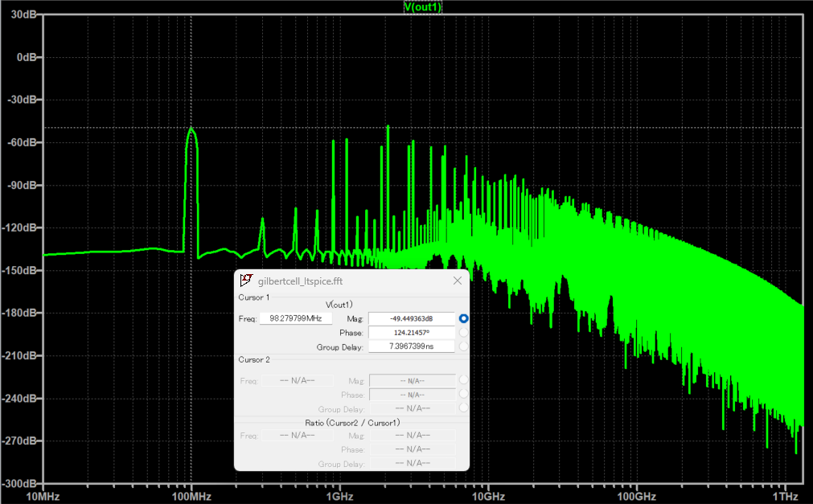Select Phase radio button for Cursor 2
This screenshot has width=813, height=504.
tap(462, 394)
